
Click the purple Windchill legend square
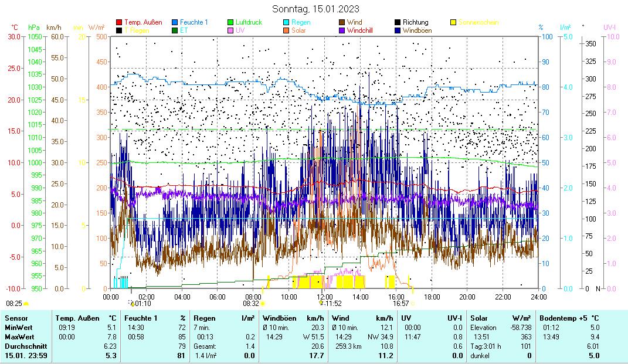pos(342,30)
